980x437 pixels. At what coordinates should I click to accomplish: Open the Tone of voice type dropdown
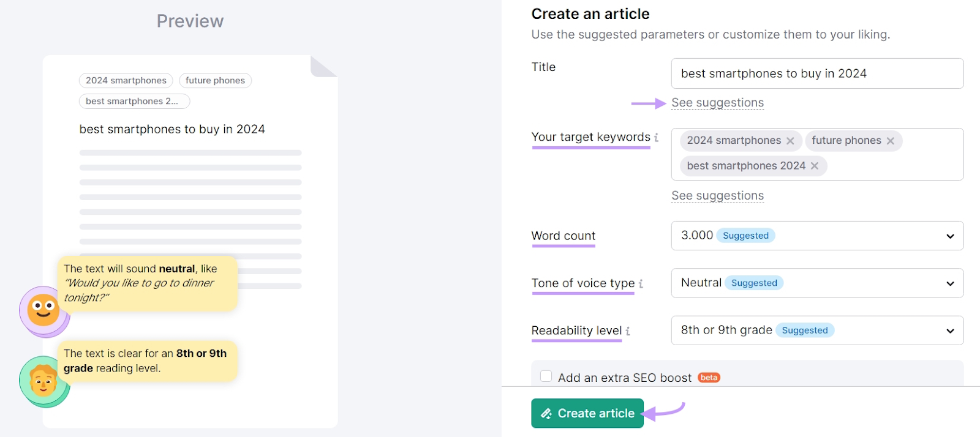click(x=817, y=283)
